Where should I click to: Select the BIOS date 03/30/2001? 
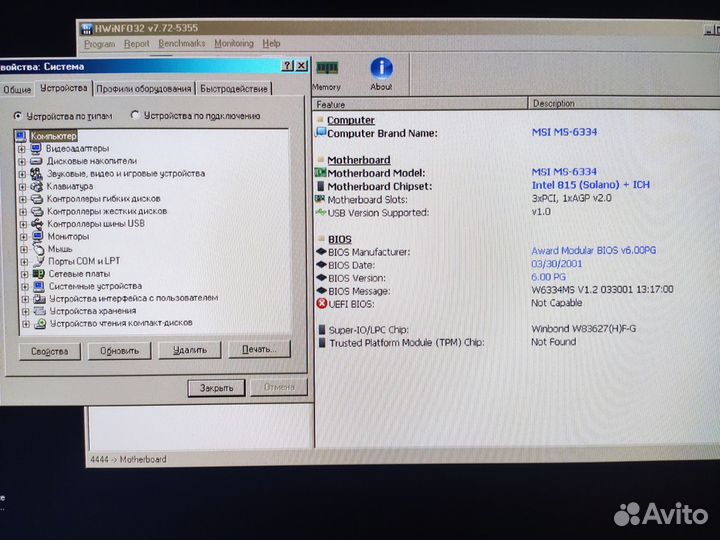[557, 264]
